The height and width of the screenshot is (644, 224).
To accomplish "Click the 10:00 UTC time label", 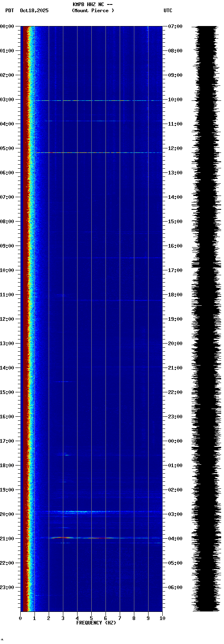I will pyautogui.click(x=175, y=100).
